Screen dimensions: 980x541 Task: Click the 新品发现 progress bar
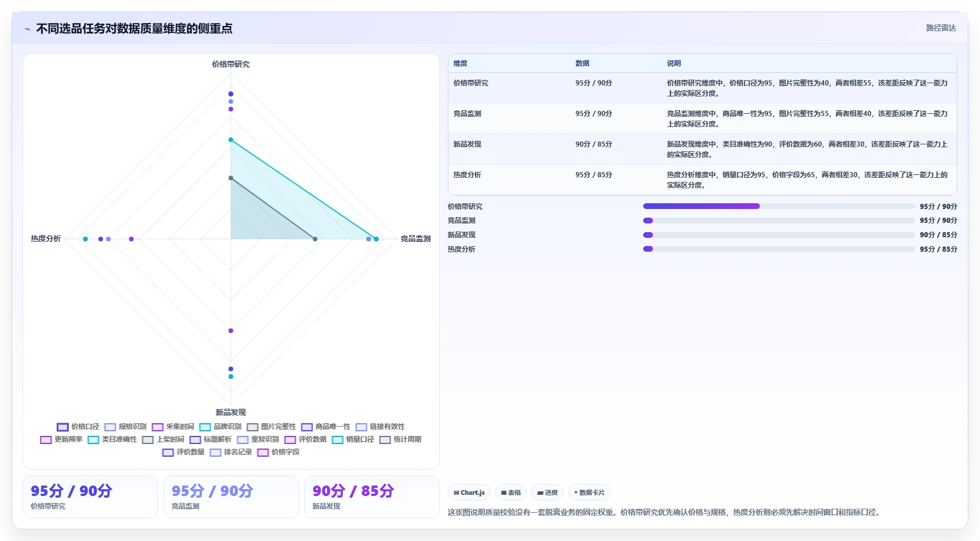[x=778, y=235]
